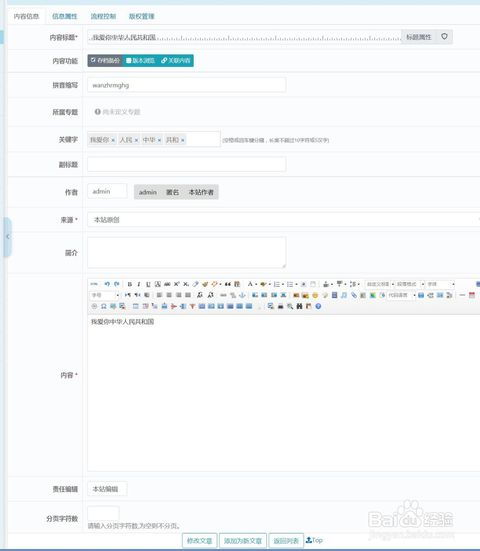The image size is (480, 551).
Task: Jump to top via the Top link
Action: tap(314, 540)
